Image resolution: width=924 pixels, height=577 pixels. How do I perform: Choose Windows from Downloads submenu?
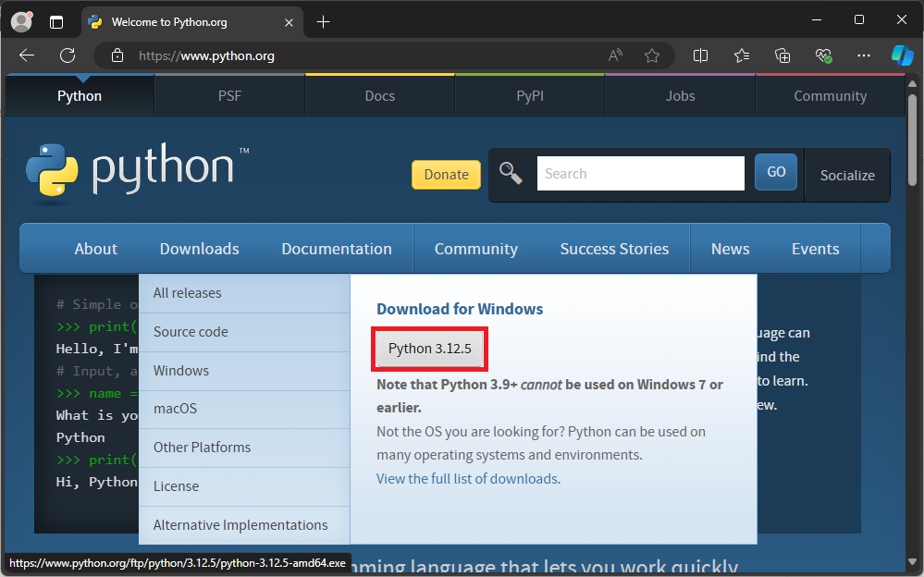click(x=244, y=371)
